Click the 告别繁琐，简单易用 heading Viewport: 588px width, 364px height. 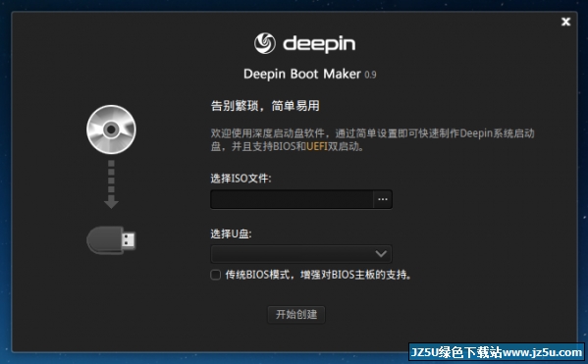[x=265, y=106]
